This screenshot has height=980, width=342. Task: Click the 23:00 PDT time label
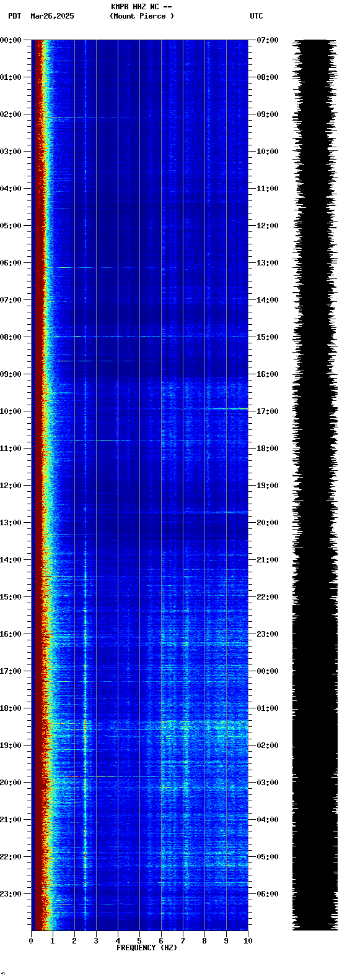point(11,894)
